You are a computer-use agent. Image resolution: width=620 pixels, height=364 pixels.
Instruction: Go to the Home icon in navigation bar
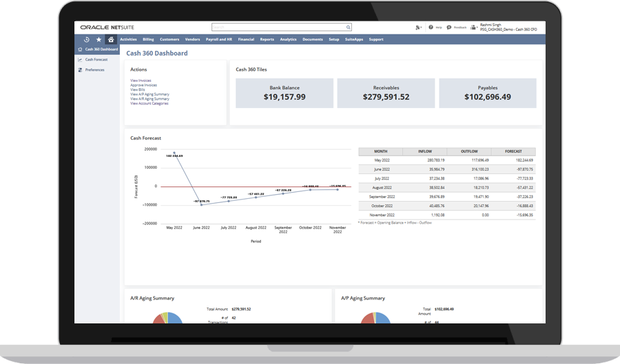(111, 39)
